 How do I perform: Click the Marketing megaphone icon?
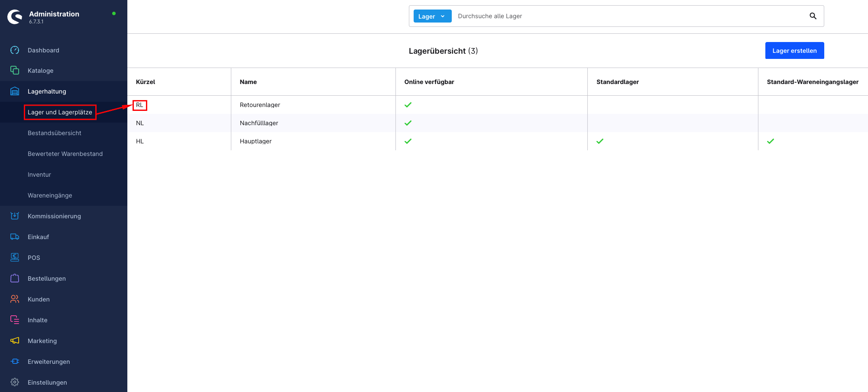click(x=15, y=340)
